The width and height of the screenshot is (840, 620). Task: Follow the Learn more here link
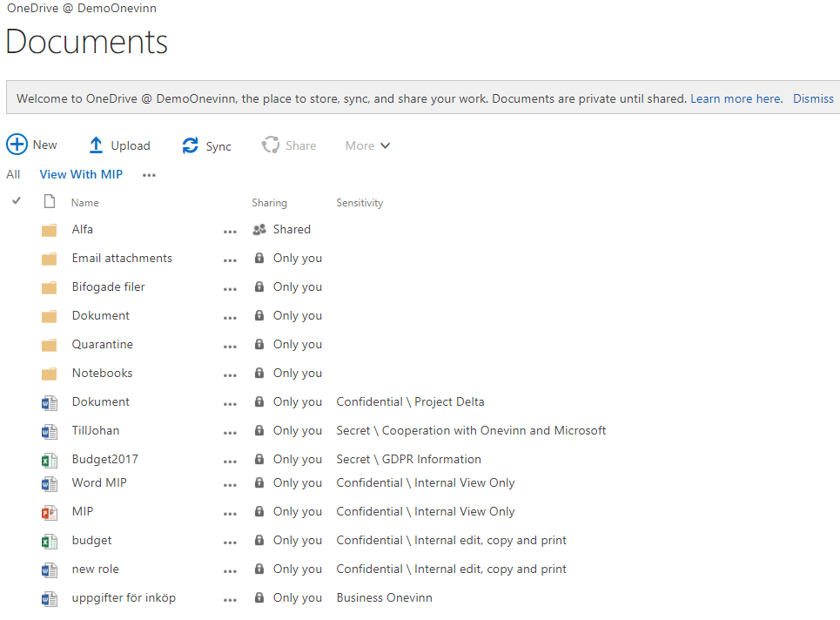point(736,98)
